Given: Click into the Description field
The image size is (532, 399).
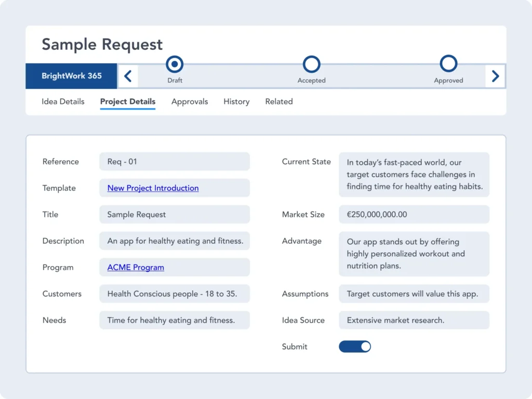Looking at the screenshot, I should (174, 241).
